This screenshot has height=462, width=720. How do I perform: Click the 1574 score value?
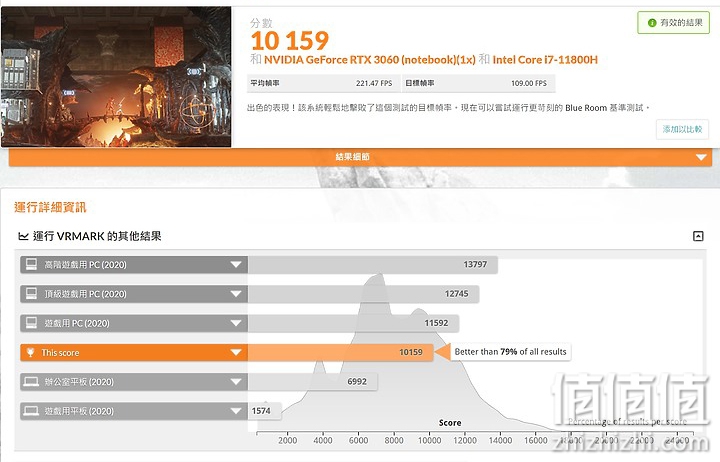tap(261, 411)
